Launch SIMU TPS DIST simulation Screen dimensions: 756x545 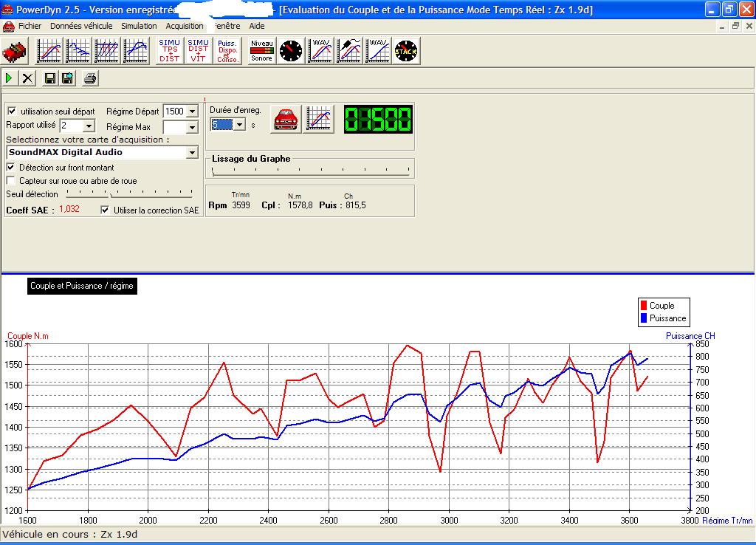[170, 51]
